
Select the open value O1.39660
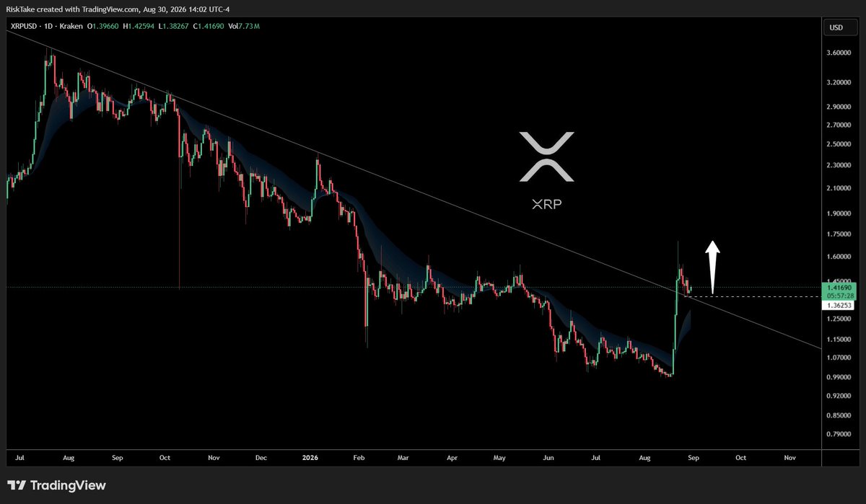pyautogui.click(x=105, y=26)
